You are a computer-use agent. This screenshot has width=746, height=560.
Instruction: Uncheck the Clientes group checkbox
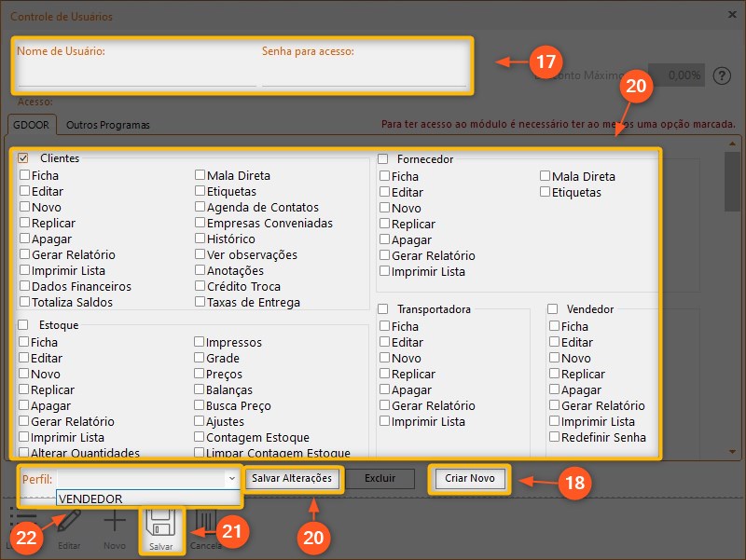click(23, 158)
